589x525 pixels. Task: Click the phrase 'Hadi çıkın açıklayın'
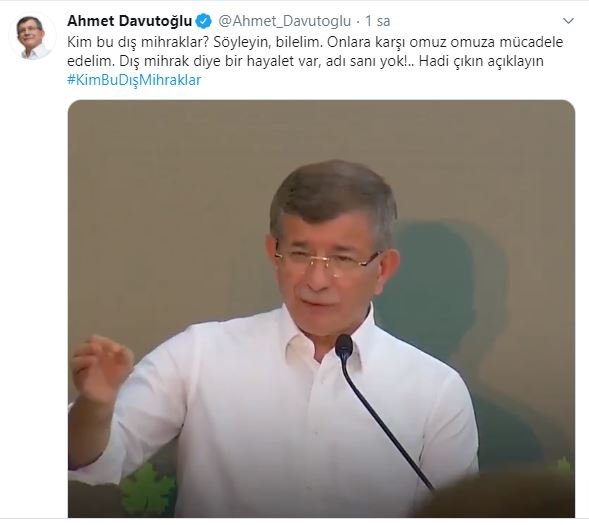(x=481, y=61)
